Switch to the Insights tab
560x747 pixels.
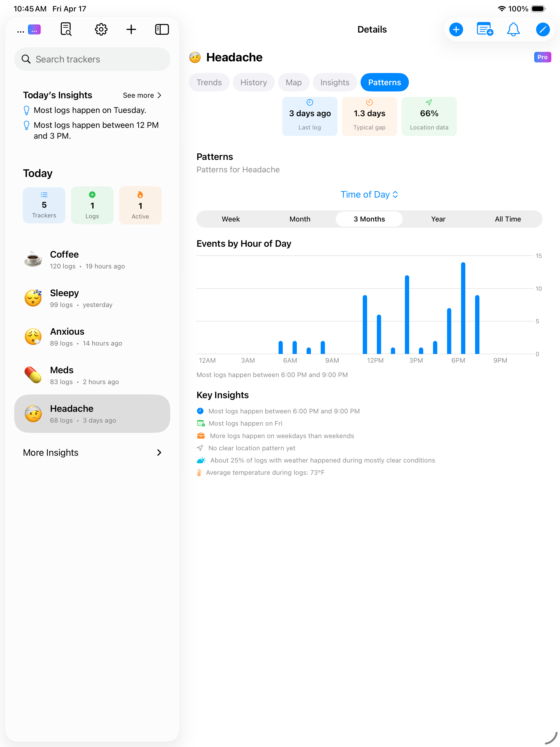(335, 83)
